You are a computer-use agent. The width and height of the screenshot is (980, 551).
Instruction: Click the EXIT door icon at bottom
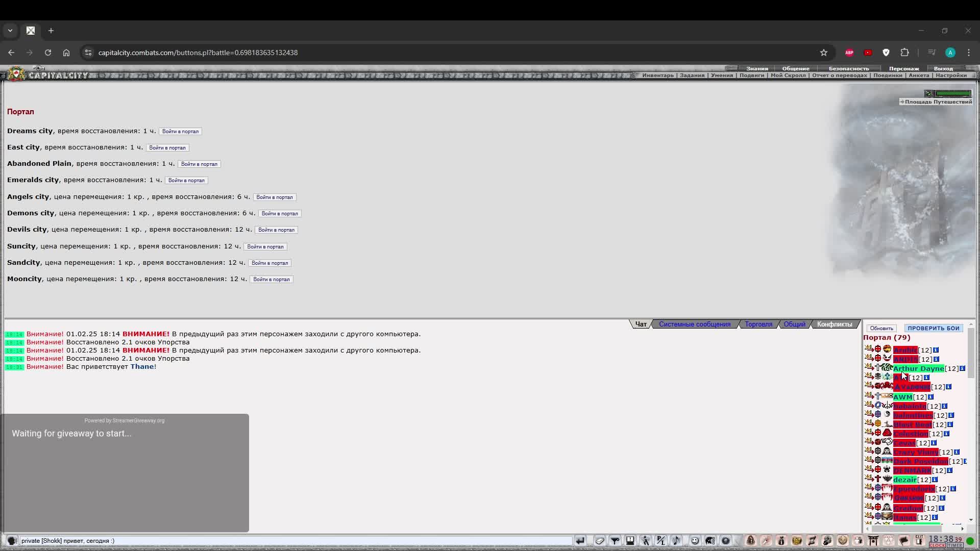point(919,540)
